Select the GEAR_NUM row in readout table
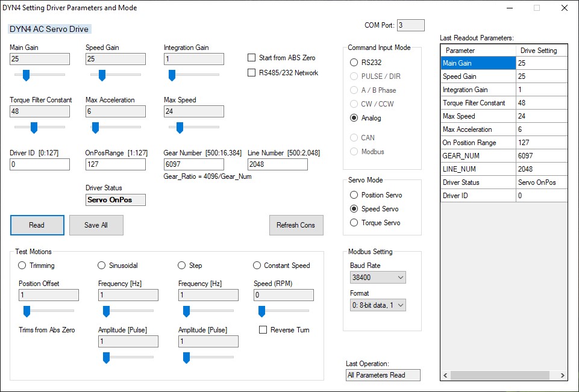 (504, 156)
